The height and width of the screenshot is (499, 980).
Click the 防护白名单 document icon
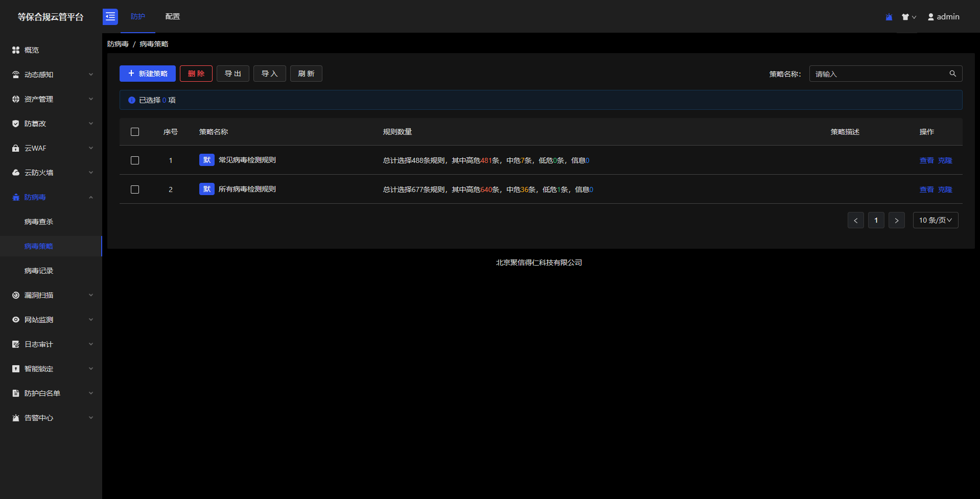16,393
